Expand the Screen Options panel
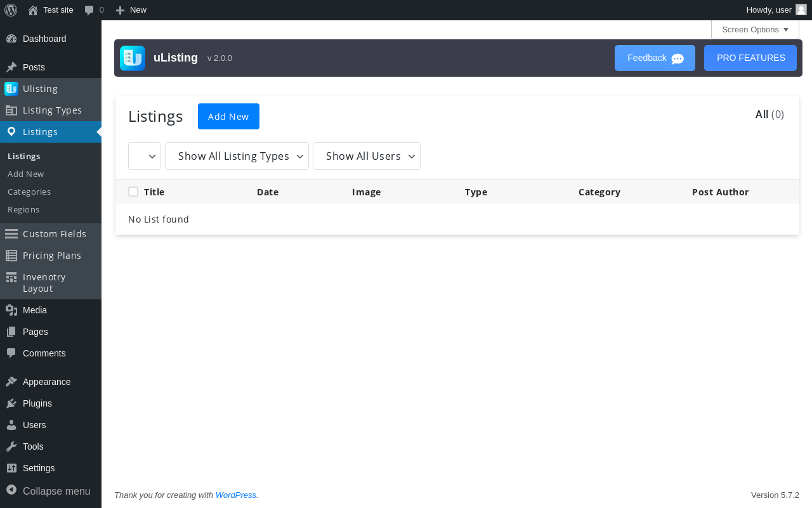Viewport: 812px width, 508px height. pos(755,30)
